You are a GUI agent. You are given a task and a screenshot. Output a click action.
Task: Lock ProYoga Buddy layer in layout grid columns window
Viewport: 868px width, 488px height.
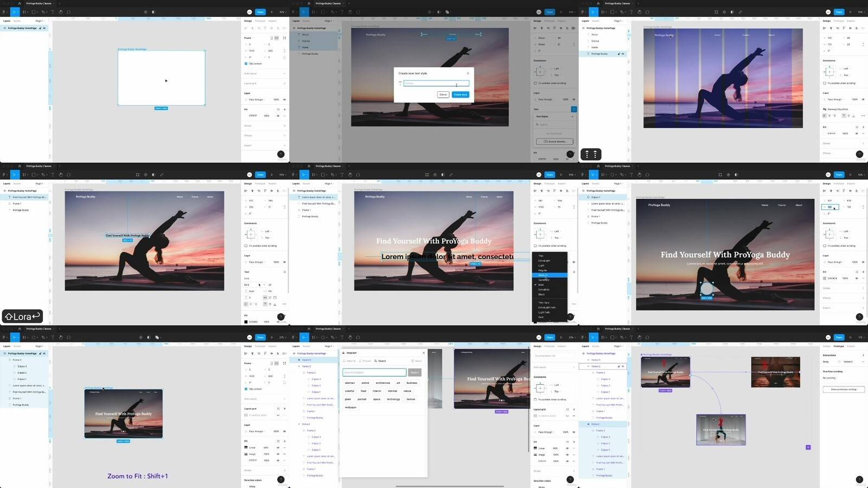pos(618,54)
